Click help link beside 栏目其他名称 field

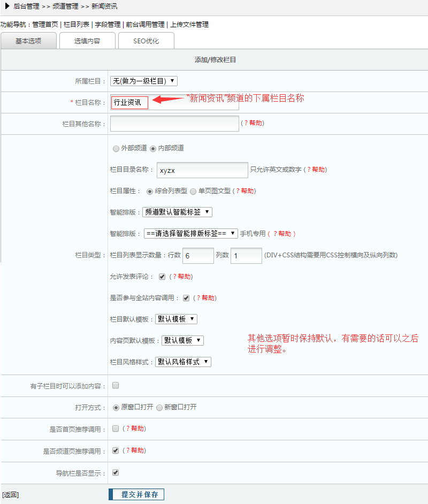coord(253,123)
